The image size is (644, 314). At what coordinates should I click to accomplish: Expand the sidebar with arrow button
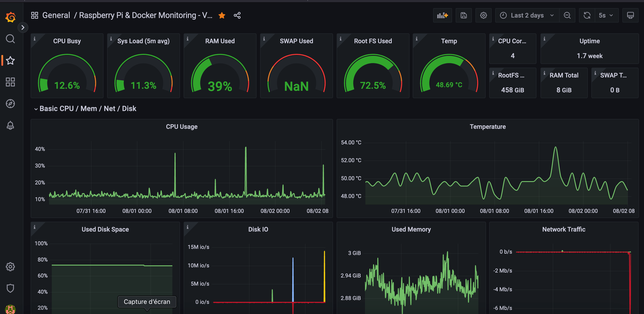[23, 27]
